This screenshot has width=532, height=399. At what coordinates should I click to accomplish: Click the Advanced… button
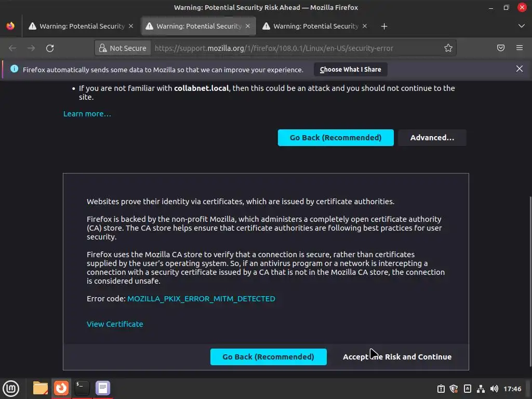point(432,138)
